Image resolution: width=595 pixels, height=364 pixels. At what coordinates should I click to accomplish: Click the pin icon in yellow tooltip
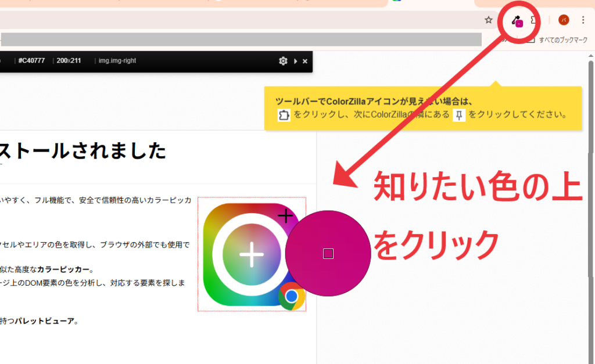pos(459,115)
